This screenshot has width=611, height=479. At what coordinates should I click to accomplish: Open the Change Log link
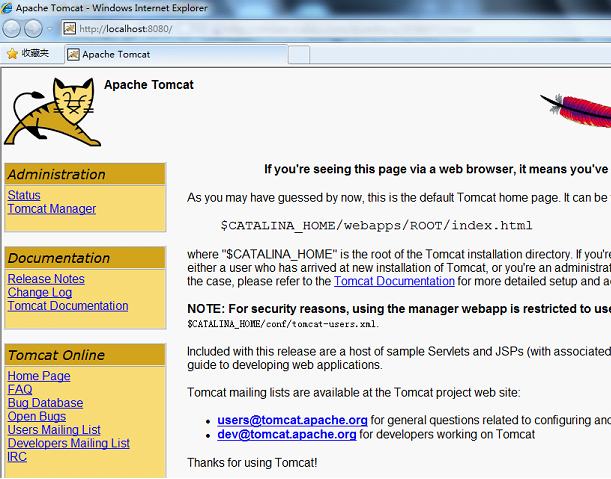[40, 293]
